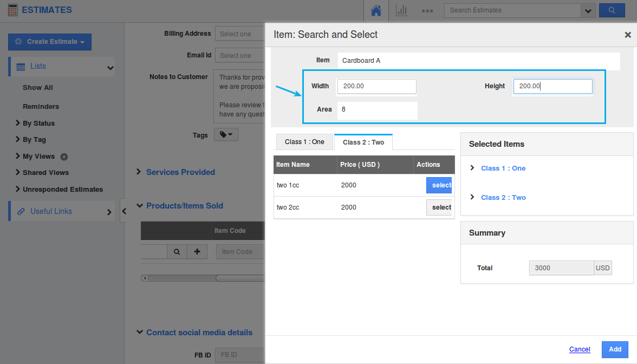Switch to the Class 2 : Two tab
The image size is (637, 364).
(x=363, y=142)
